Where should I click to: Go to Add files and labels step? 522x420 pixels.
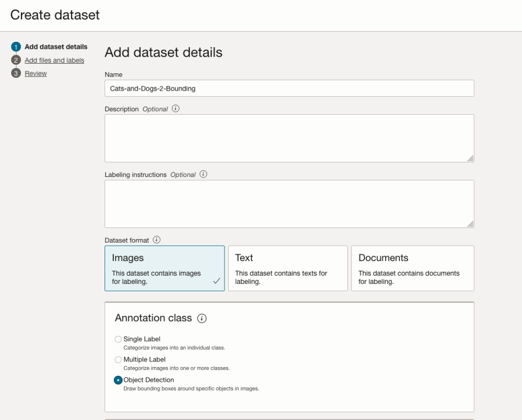tap(55, 60)
